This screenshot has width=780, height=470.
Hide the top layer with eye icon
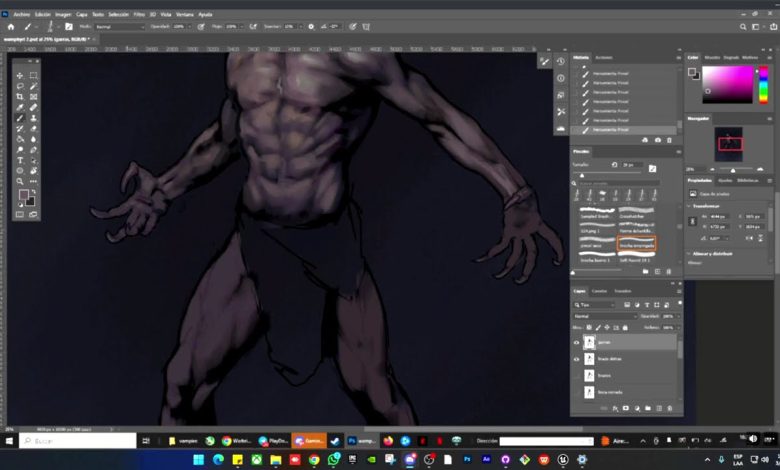[x=576, y=342]
